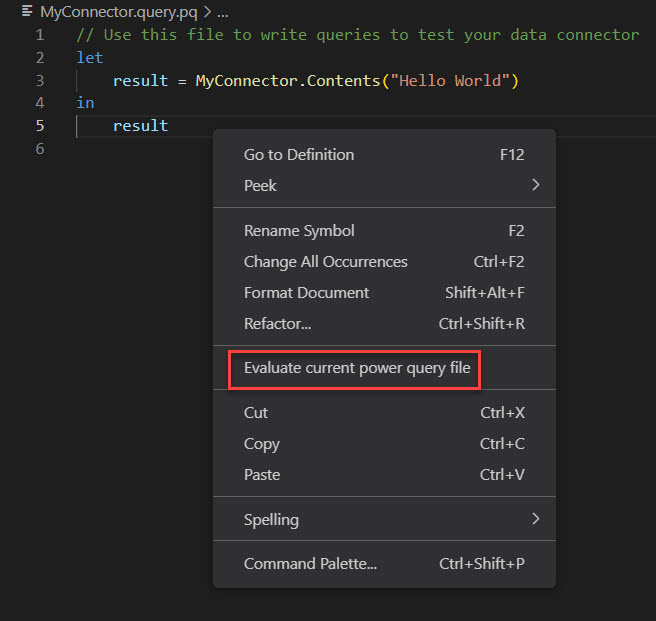Image resolution: width=656 pixels, height=621 pixels.
Task: Open Command Palette... from context menu
Action: point(384,564)
